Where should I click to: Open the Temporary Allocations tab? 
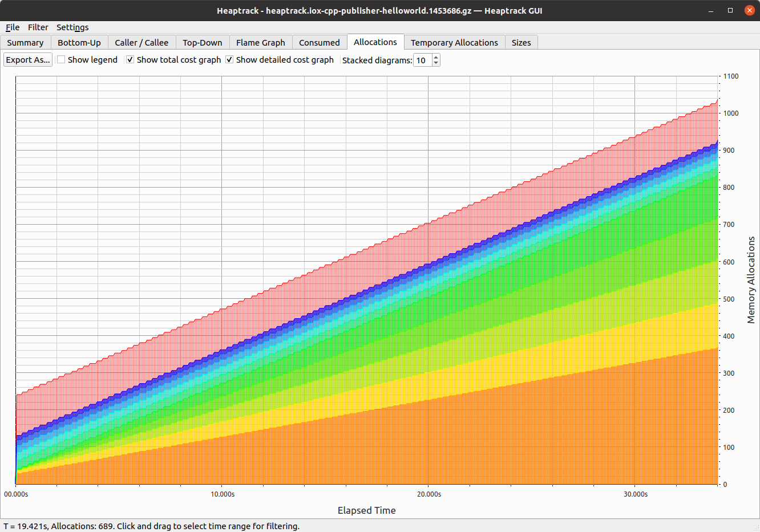tap(454, 42)
